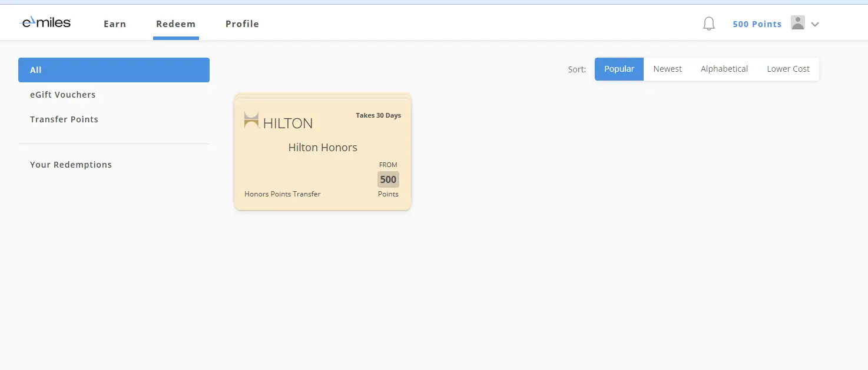868x370 pixels.
Task: Open the Profile tab
Action: 242,24
